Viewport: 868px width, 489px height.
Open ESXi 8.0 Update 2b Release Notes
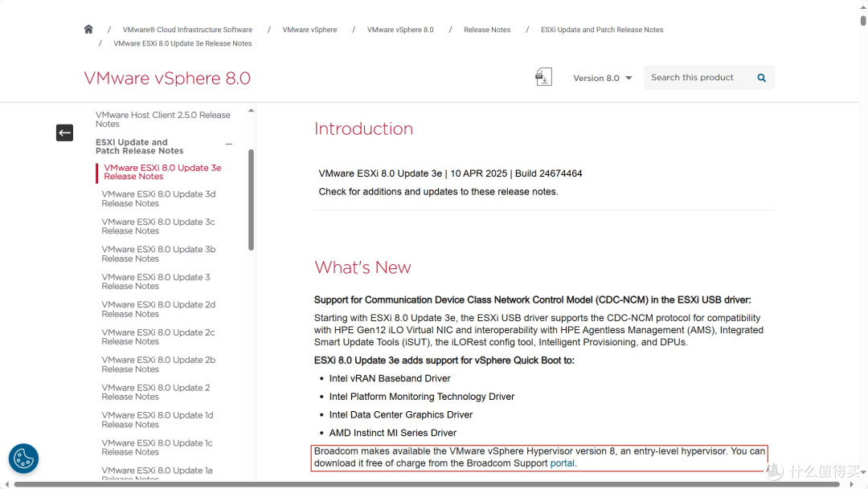[x=158, y=365]
